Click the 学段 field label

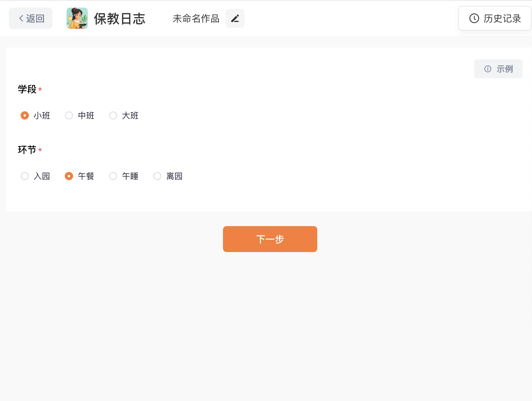[x=27, y=89]
